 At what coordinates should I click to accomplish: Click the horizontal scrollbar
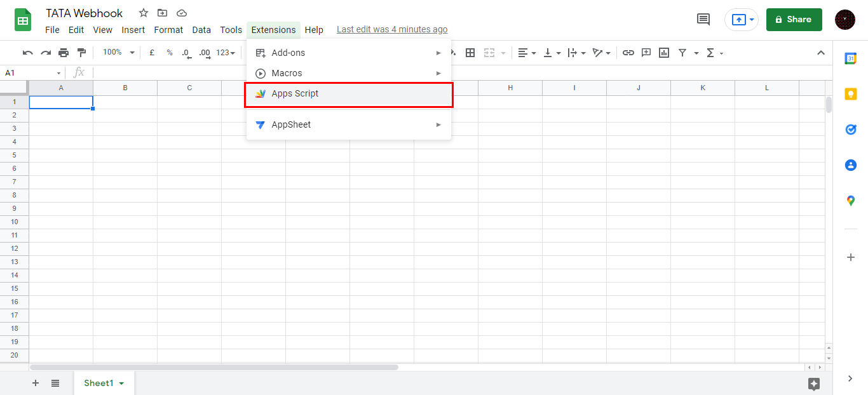click(x=214, y=367)
